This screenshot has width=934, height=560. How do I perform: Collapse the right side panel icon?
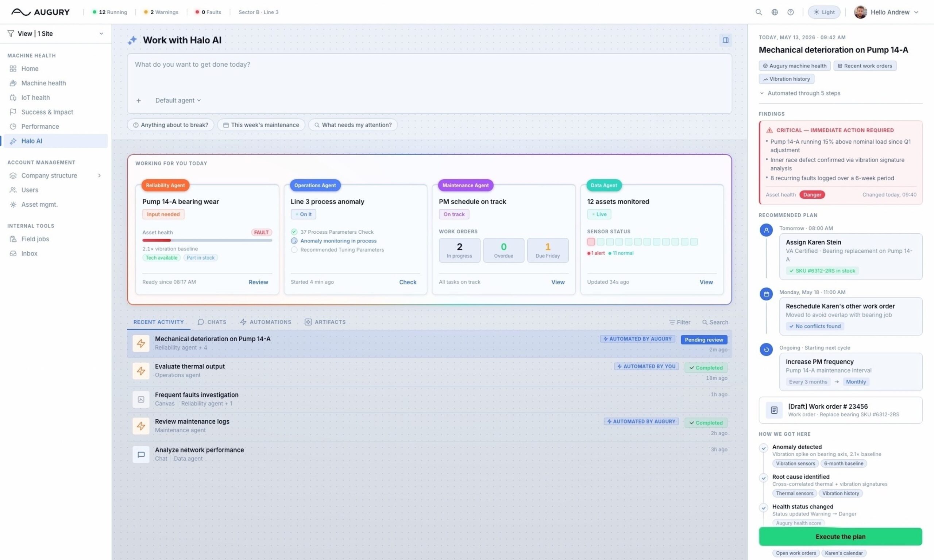[725, 40]
